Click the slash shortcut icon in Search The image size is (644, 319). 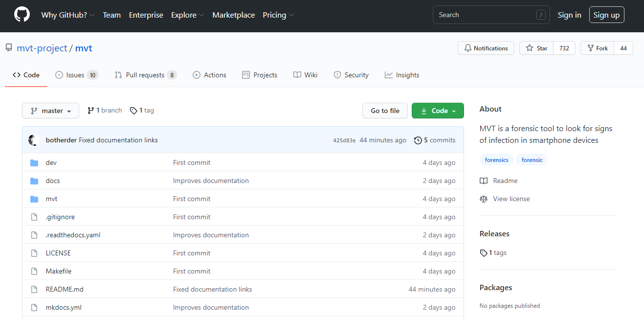[541, 15]
